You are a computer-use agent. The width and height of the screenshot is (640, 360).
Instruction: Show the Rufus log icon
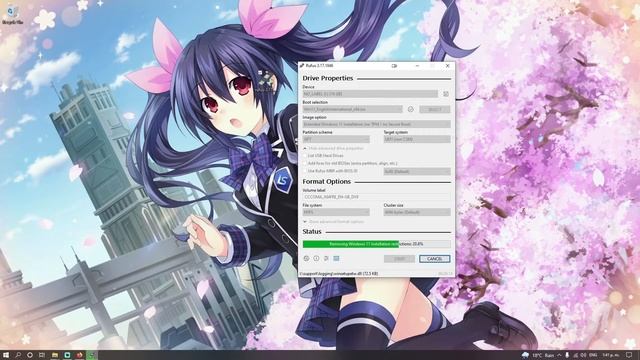[336, 258]
